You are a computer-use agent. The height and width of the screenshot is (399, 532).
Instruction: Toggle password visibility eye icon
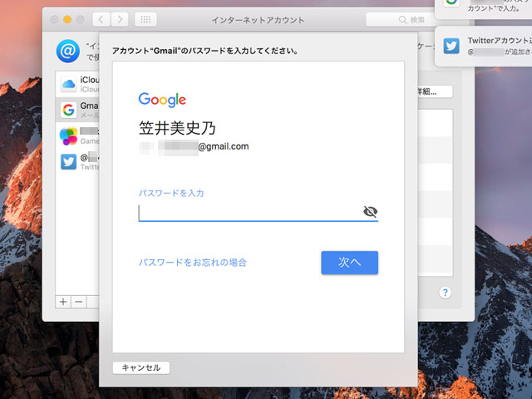tap(370, 211)
